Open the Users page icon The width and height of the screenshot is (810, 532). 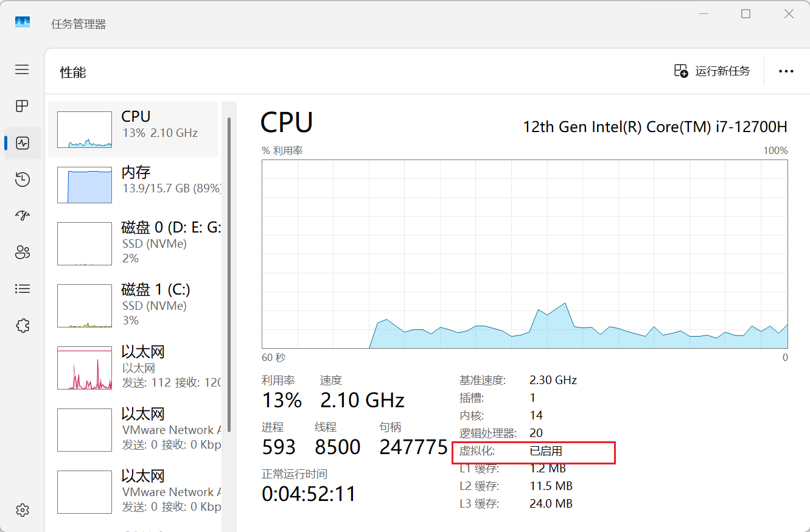tap(23, 252)
